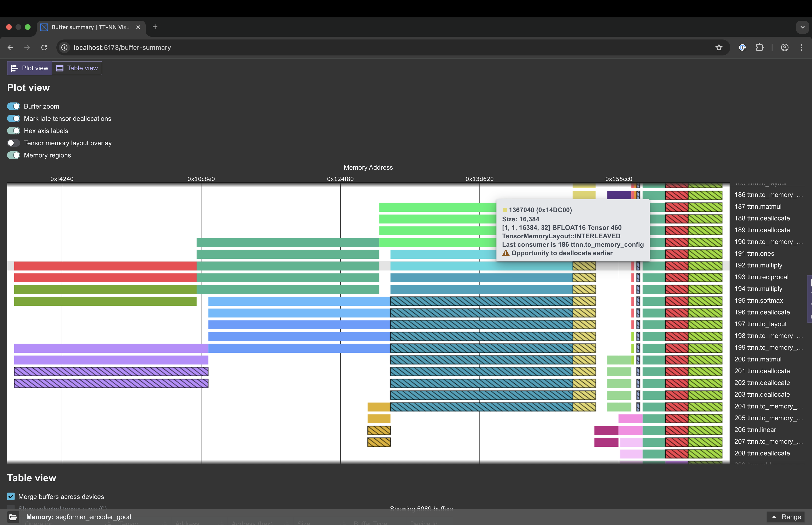
Task: Uncheck Merge buffers across devices
Action: click(x=11, y=496)
